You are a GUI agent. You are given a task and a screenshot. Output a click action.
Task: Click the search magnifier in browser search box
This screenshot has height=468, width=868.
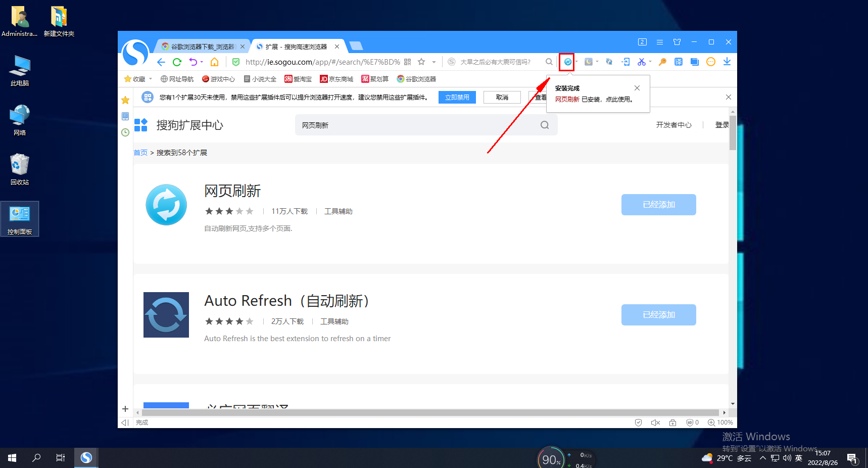549,62
